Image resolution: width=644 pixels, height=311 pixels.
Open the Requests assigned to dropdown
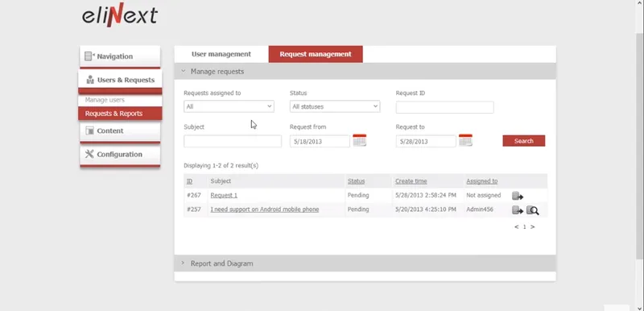[x=229, y=106]
